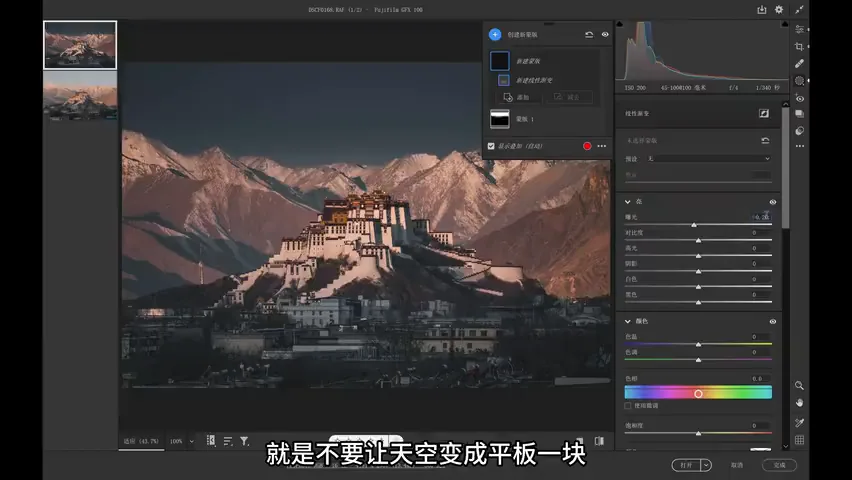
Task: Select the Mask 1 (蒙版 1) thumbnail
Action: pyautogui.click(x=500, y=119)
